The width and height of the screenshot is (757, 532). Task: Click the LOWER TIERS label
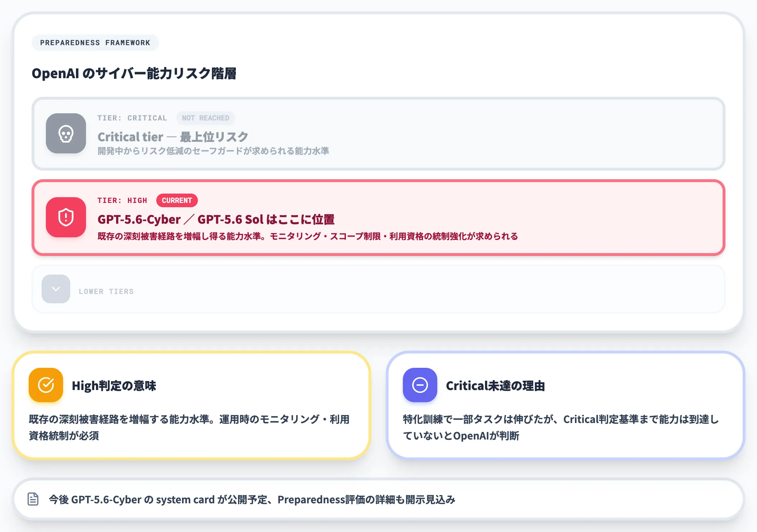pos(106,291)
